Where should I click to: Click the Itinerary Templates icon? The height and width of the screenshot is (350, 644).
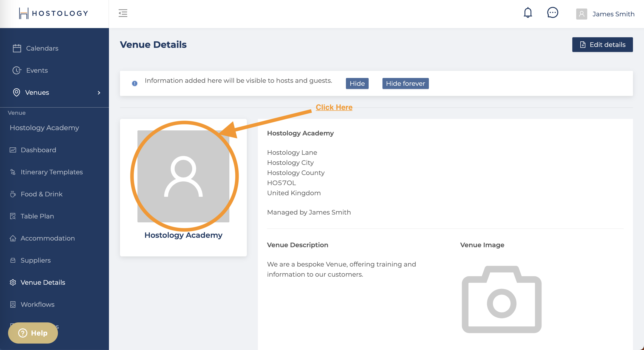coord(13,172)
